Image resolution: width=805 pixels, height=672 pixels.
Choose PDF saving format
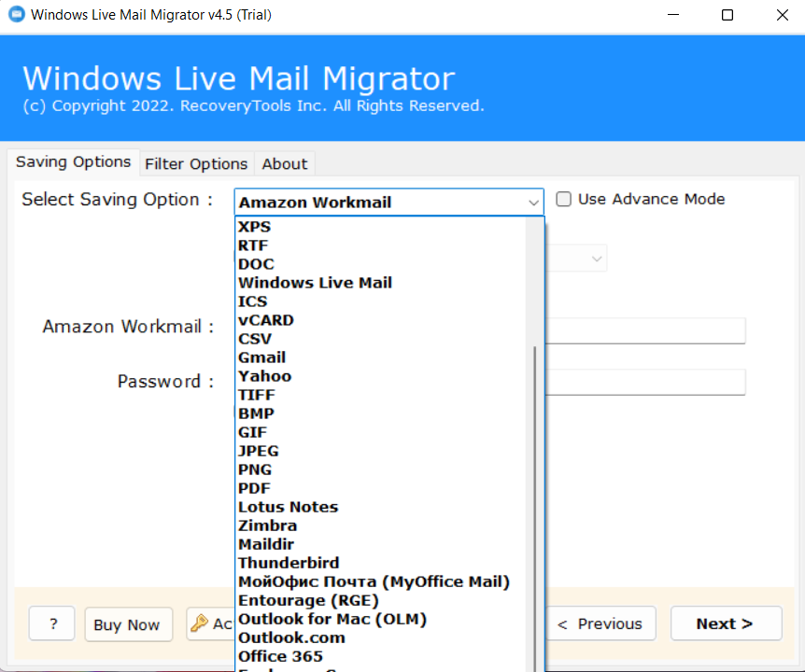click(x=380, y=488)
